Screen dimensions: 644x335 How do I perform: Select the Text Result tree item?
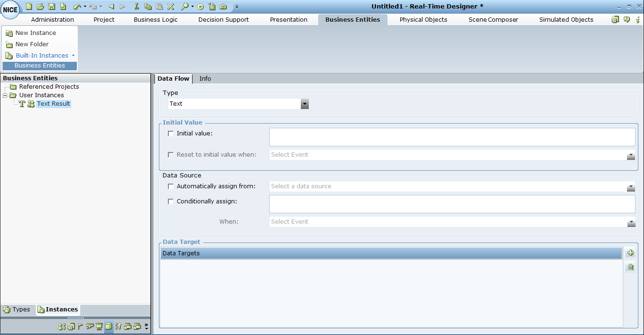point(54,104)
